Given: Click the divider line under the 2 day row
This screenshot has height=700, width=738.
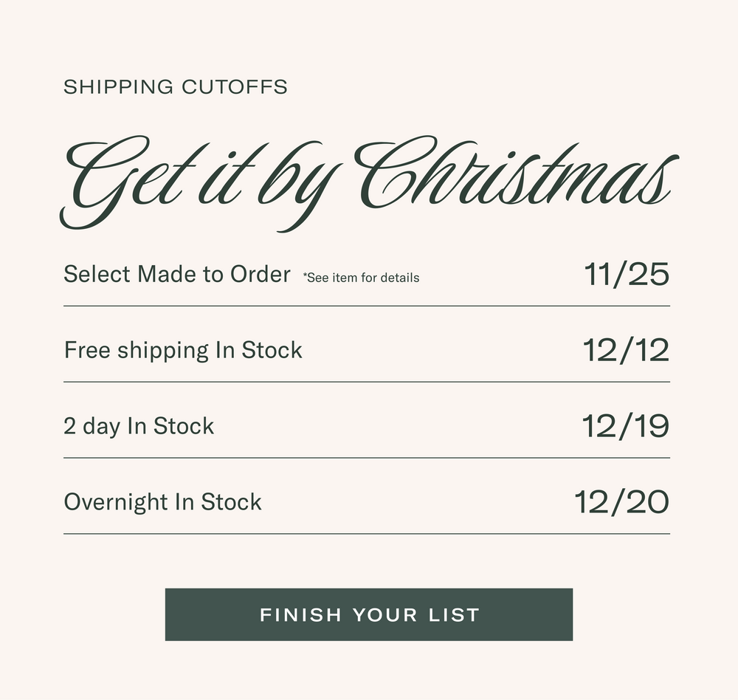Looking at the screenshot, I should click(x=367, y=458).
